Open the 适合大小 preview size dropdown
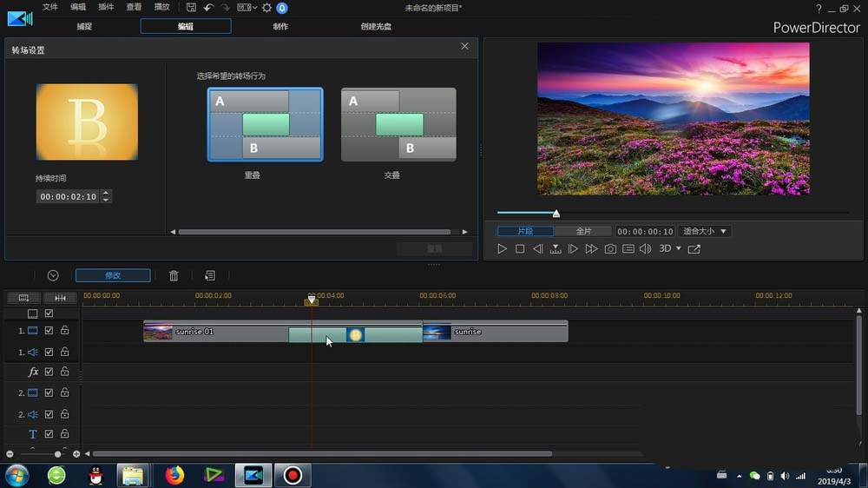Viewport: 868px width, 488px height. click(x=705, y=232)
